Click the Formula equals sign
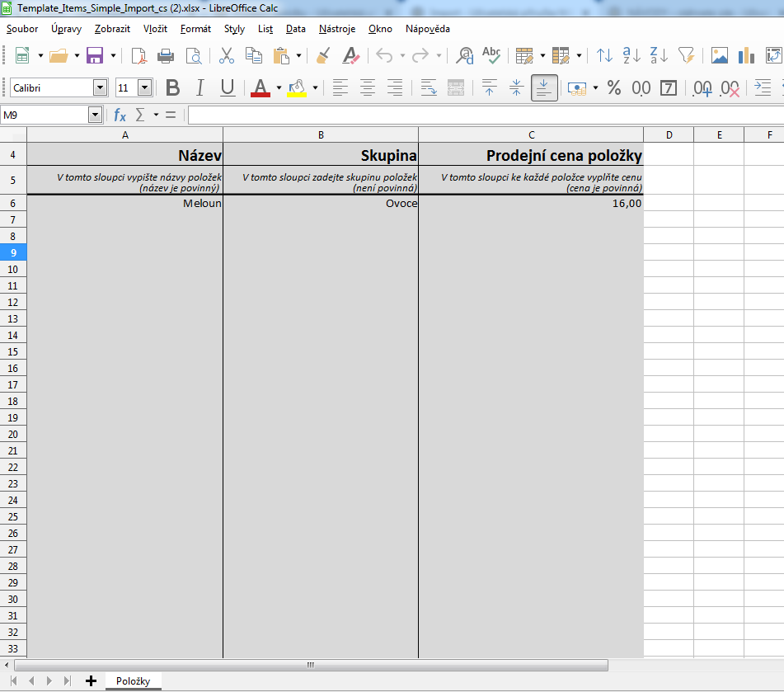The image size is (784, 692). pos(171,115)
